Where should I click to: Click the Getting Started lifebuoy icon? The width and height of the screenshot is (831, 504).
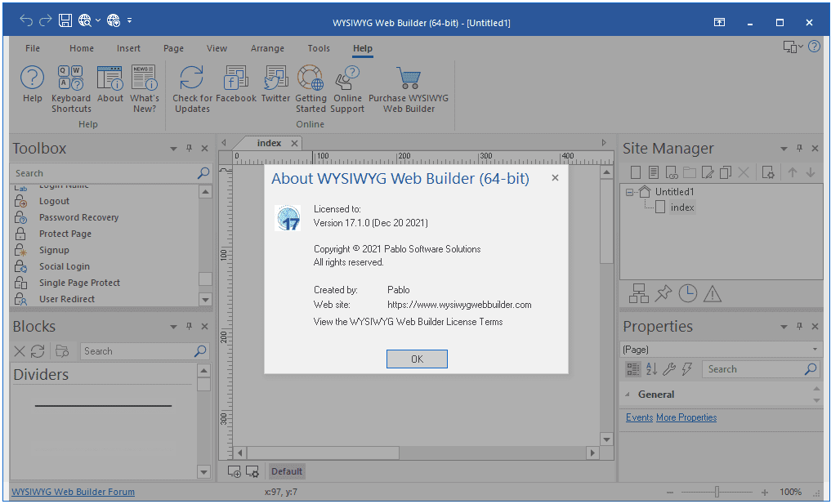point(311,89)
